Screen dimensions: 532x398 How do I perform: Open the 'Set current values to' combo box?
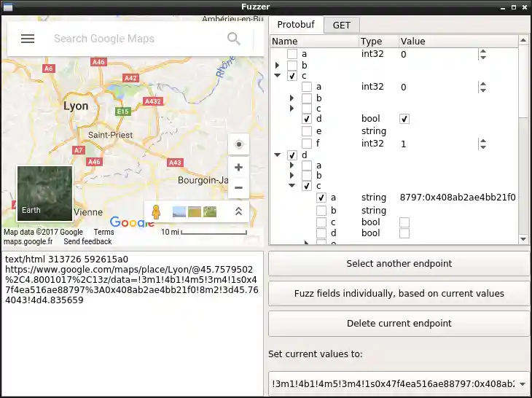(399, 384)
